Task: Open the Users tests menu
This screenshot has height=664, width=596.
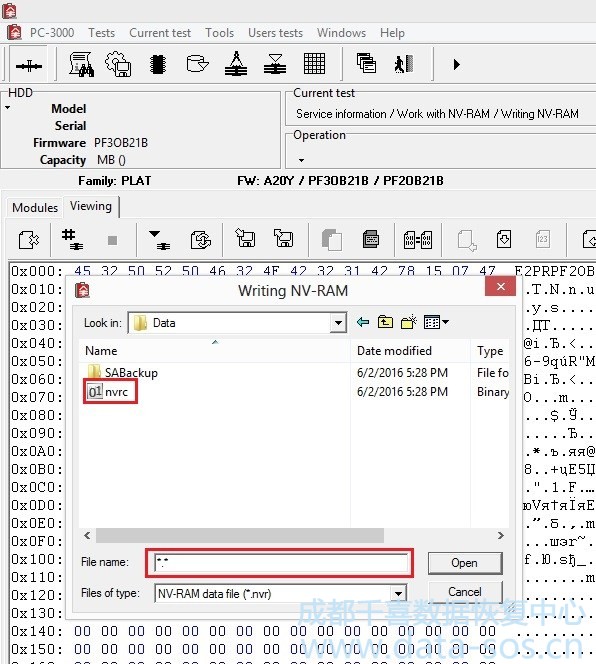Action: 275,33
